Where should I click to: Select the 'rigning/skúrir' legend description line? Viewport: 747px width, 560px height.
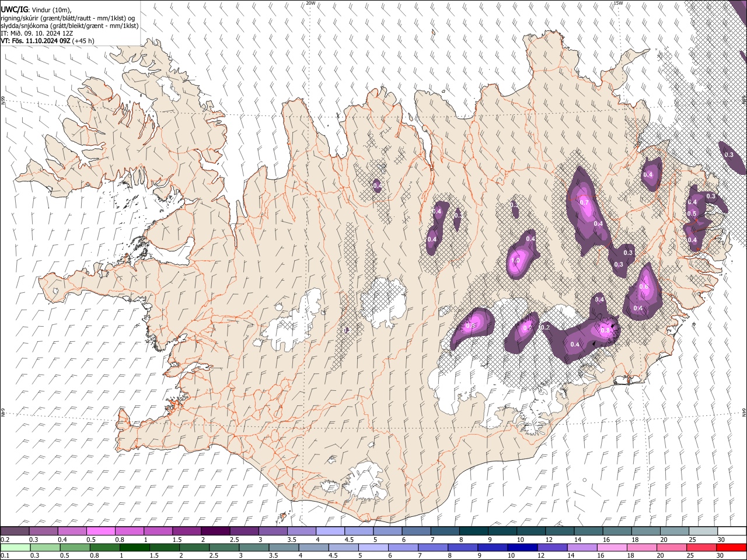[x=67, y=18]
